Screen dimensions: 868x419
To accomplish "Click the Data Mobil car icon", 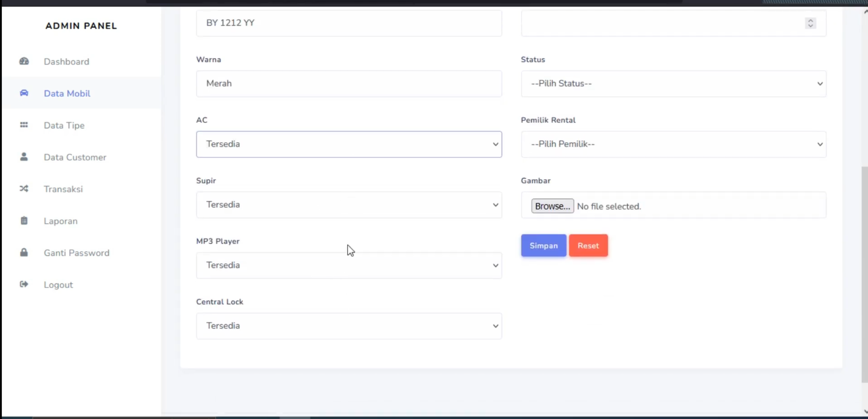I will [24, 93].
